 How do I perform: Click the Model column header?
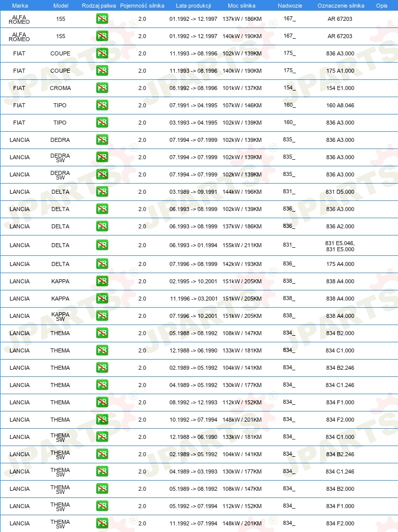61,6
